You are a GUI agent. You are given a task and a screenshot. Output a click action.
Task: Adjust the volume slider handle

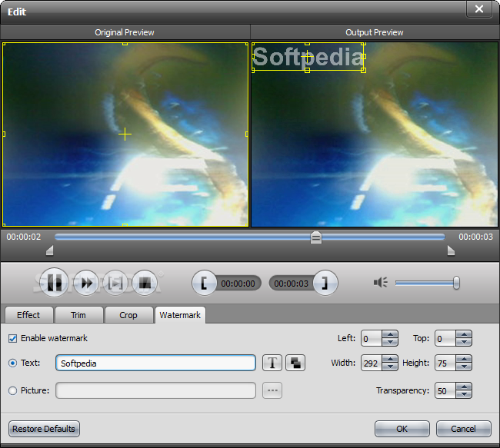pyautogui.click(x=456, y=283)
